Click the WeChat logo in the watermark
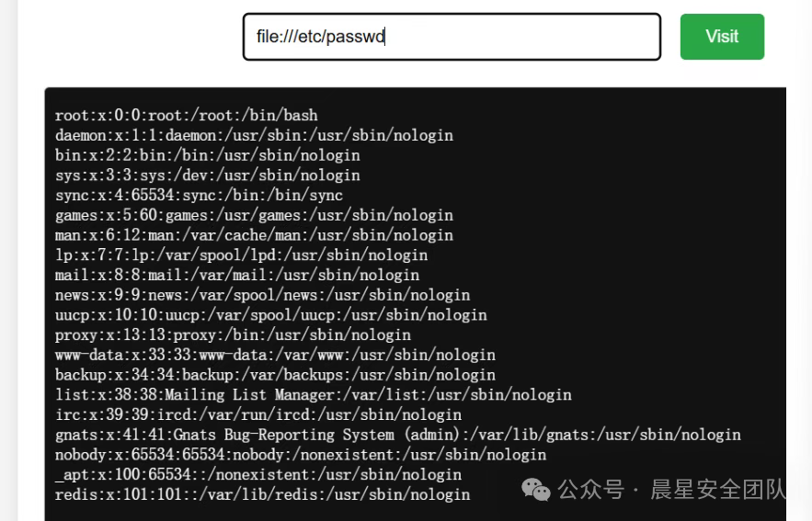The width and height of the screenshot is (812, 521). [536, 490]
